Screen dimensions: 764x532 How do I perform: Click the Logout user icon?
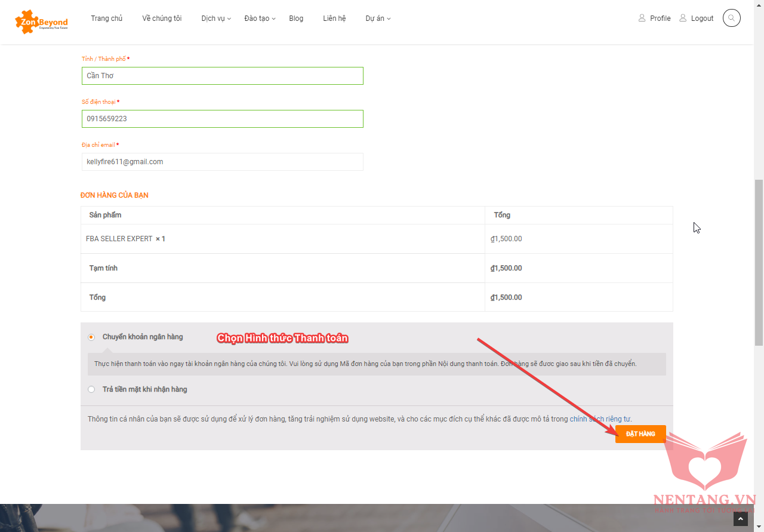coord(683,18)
